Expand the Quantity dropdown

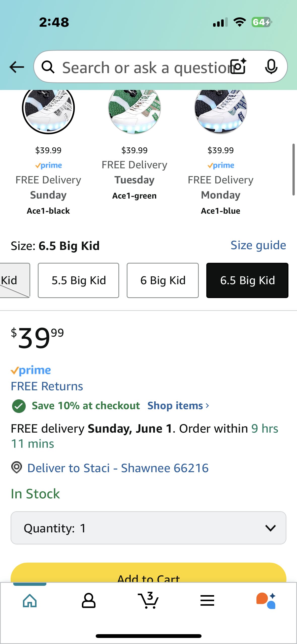click(x=148, y=528)
